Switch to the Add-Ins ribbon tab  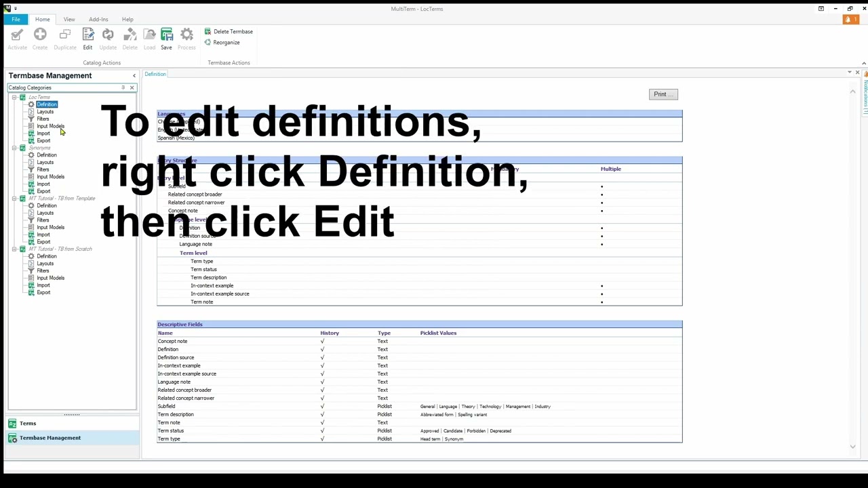(x=98, y=19)
